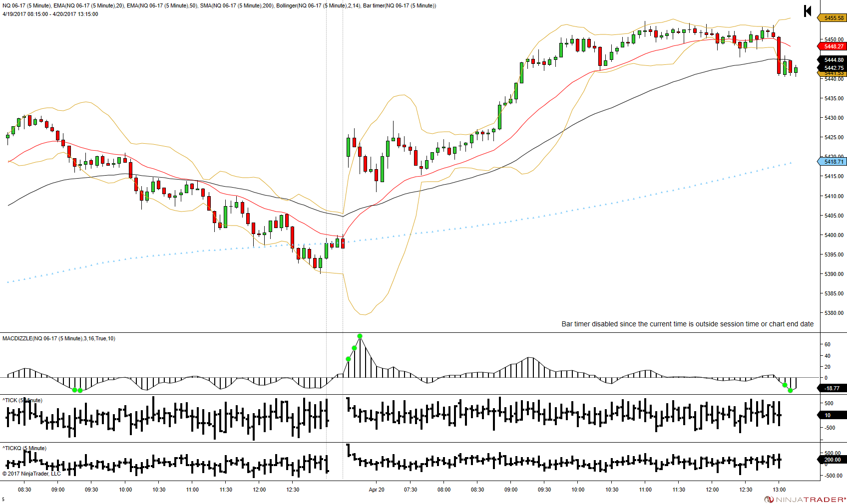Click the 07:30 time axis label
The image size is (847, 504).
pyautogui.click(x=411, y=490)
